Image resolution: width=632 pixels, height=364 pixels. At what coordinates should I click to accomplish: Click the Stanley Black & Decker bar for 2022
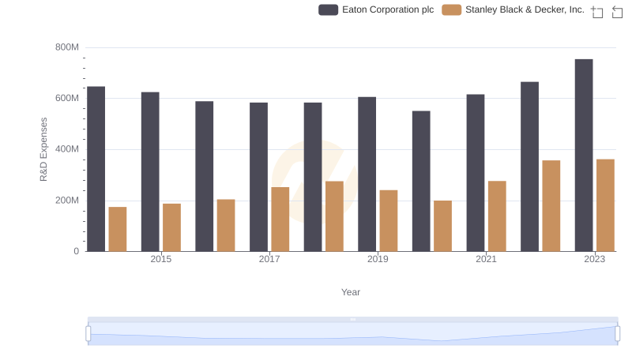tap(551, 205)
